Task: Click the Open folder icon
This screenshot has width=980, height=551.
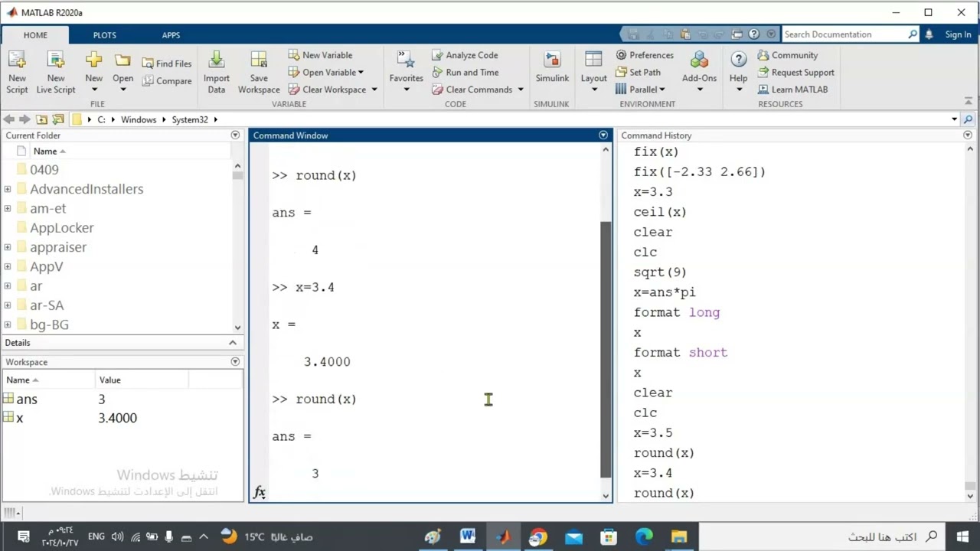Action: point(122,72)
